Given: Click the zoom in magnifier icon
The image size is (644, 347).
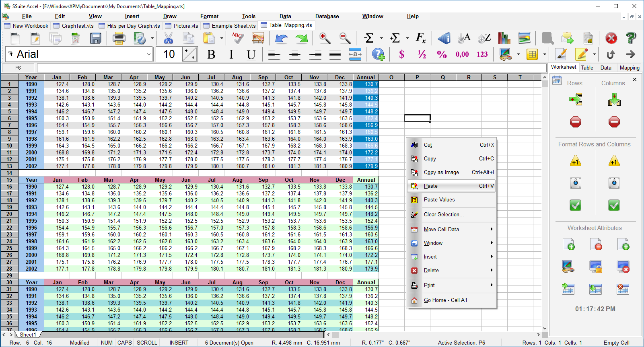Looking at the screenshot, I should (x=325, y=38).
